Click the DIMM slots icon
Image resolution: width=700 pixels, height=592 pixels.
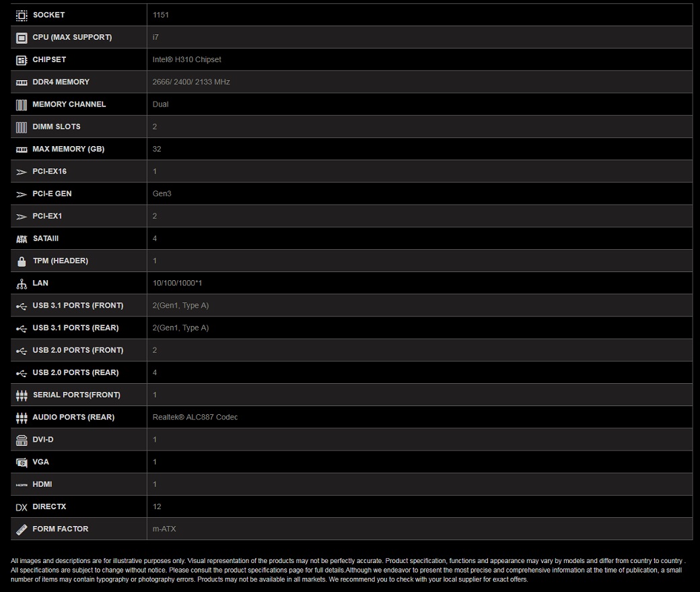(x=22, y=127)
